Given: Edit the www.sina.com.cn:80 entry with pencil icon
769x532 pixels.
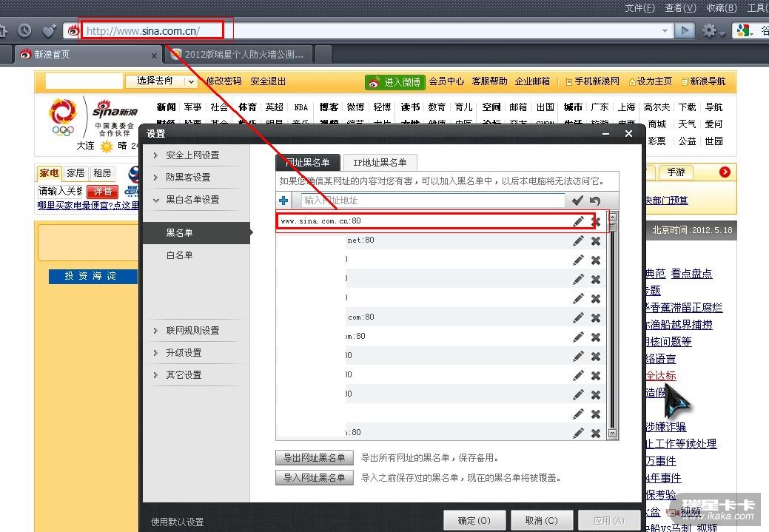Looking at the screenshot, I should coord(578,221).
